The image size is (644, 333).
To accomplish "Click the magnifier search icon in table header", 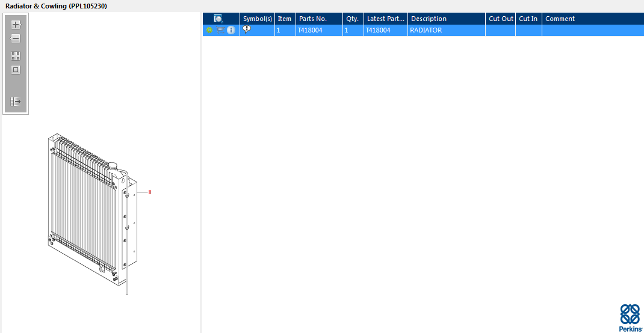I will [218, 19].
